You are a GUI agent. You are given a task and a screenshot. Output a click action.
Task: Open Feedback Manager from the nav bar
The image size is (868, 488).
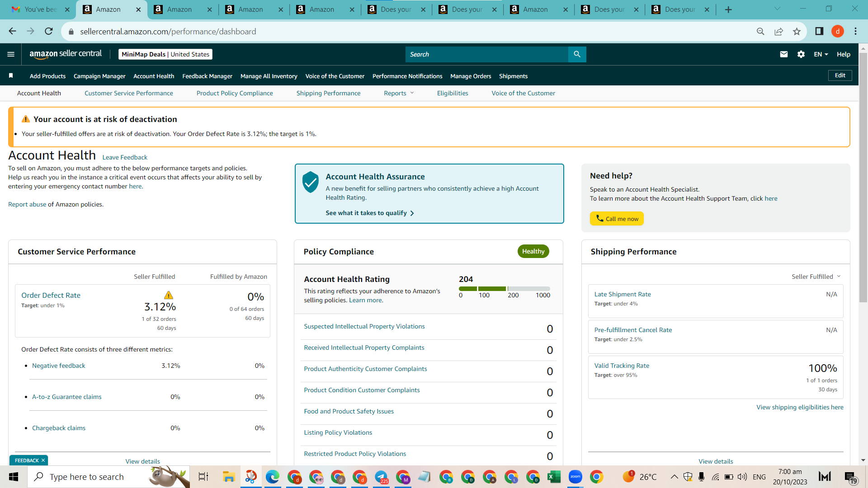click(208, 76)
